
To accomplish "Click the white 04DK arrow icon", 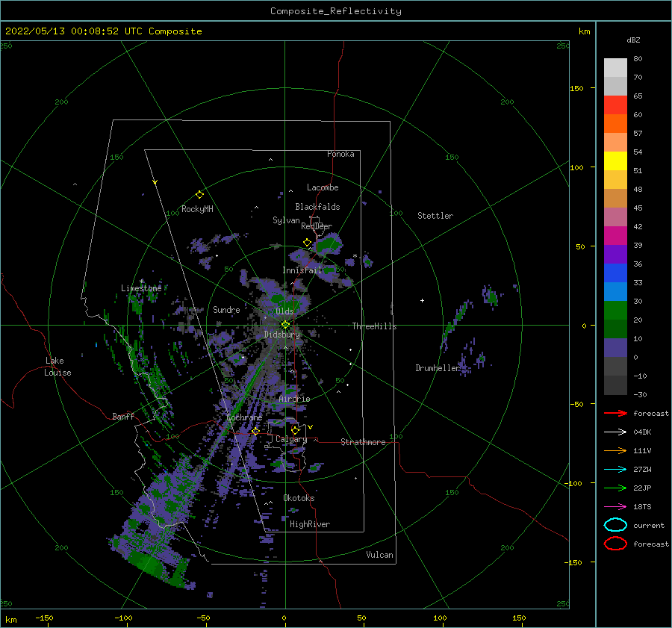I will pyautogui.click(x=615, y=432).
